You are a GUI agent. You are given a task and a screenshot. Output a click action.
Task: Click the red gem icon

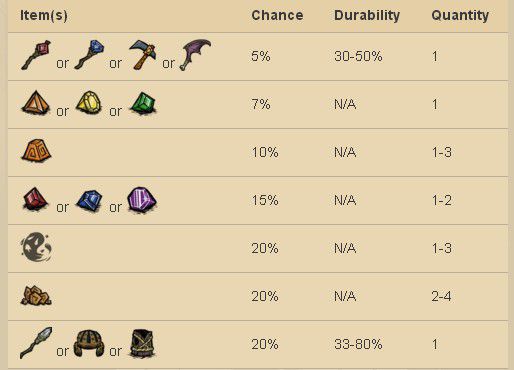pos(36,199)
